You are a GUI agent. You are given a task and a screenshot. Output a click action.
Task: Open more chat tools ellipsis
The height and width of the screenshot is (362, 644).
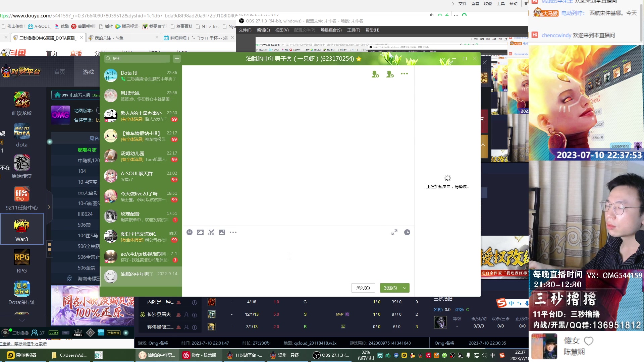(233, 232)
